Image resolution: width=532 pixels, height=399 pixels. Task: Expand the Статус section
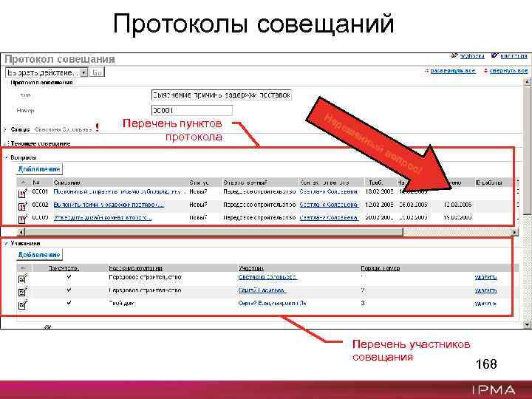coord(4,129)
